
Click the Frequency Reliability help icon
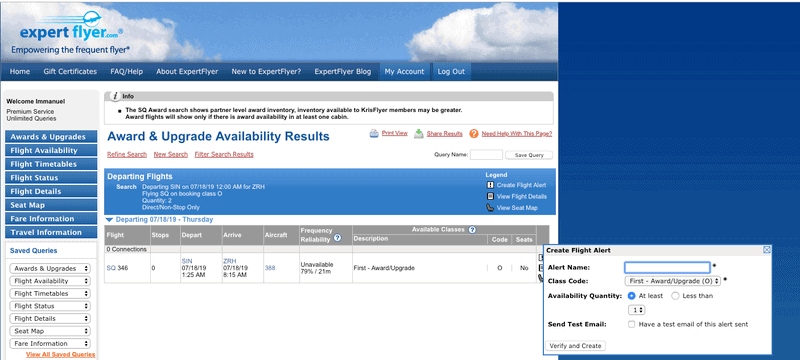337,239
